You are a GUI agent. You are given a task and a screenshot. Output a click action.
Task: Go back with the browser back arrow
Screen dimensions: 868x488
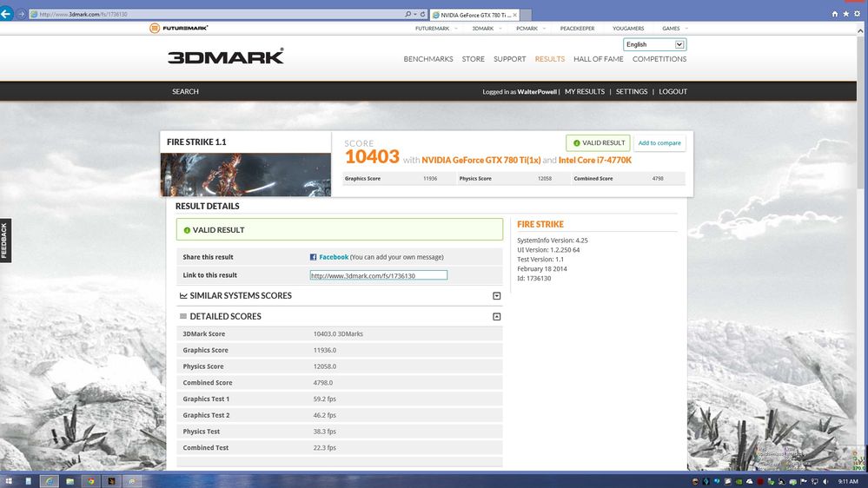pos(6,14)
